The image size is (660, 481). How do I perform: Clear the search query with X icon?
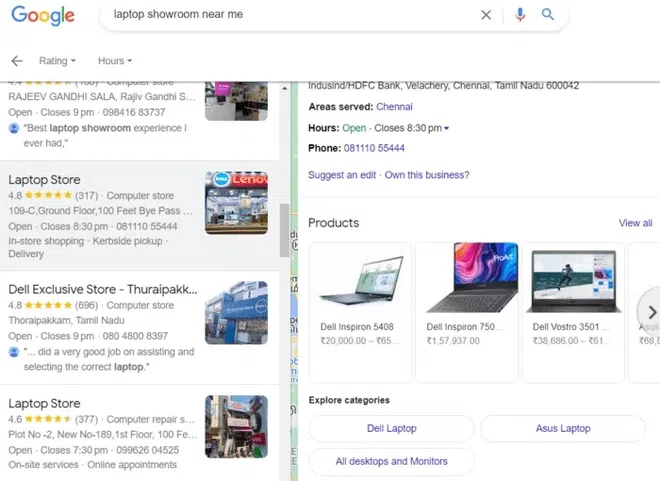click(x=486, y=15)
